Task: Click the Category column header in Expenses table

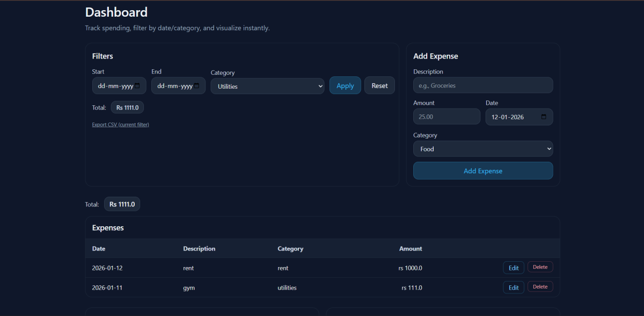Action: click(290, 249)
